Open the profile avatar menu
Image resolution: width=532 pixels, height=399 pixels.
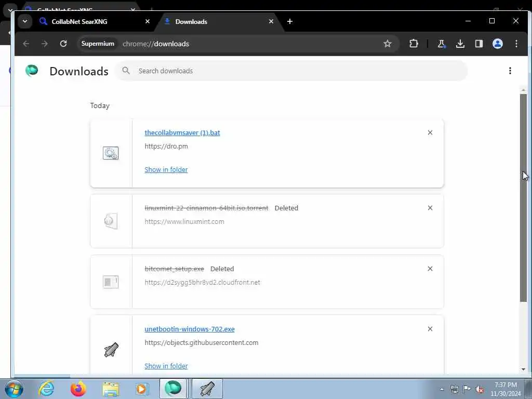point(497,44)
